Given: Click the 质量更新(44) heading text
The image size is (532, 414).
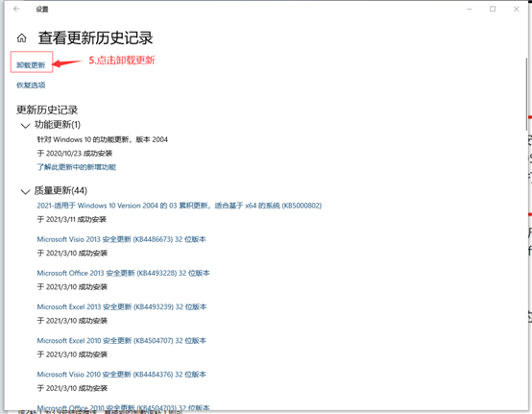Looking at the screenshot, I should click(x=60, y=191).
